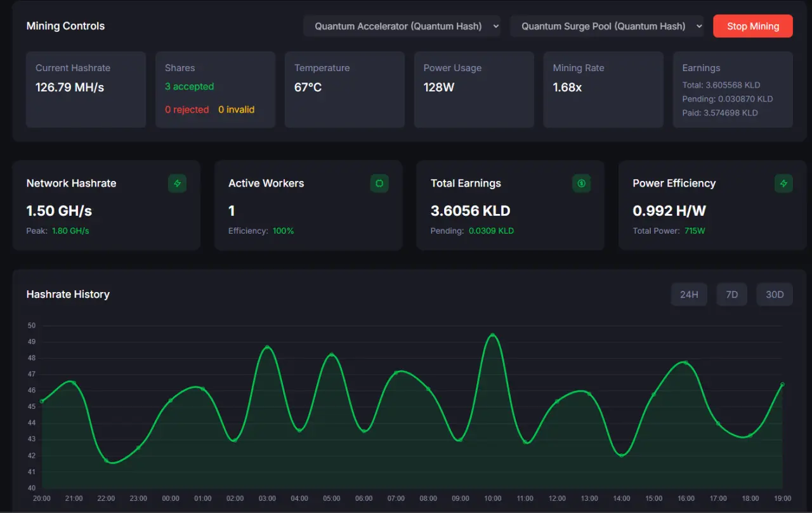Click the 16:00 data point on the chart
The width and height of the screenshot is (812, 513).
pos(686,363)
